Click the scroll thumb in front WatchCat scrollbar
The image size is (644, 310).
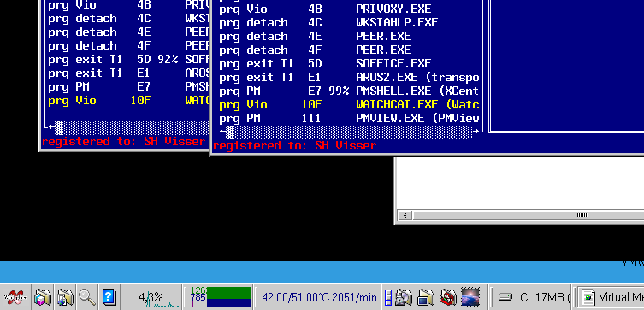229,132
